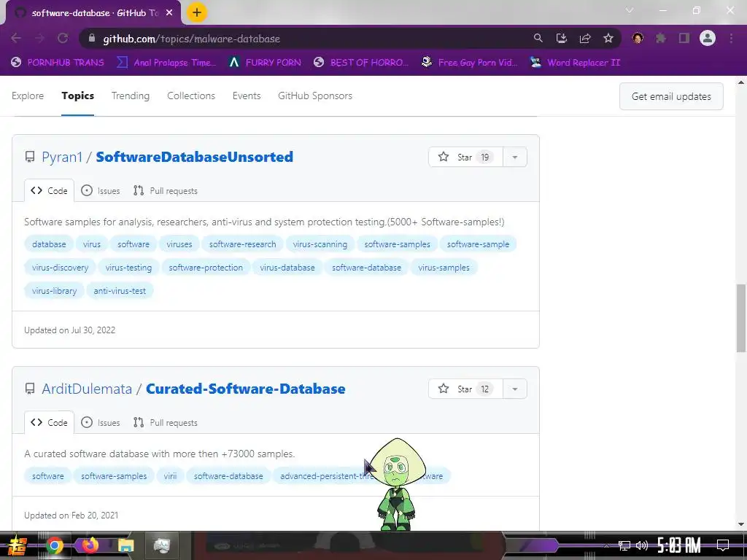747x560 pixels.
Task: Open the extensions puzzle icon
Action: (x=661, y=38)
